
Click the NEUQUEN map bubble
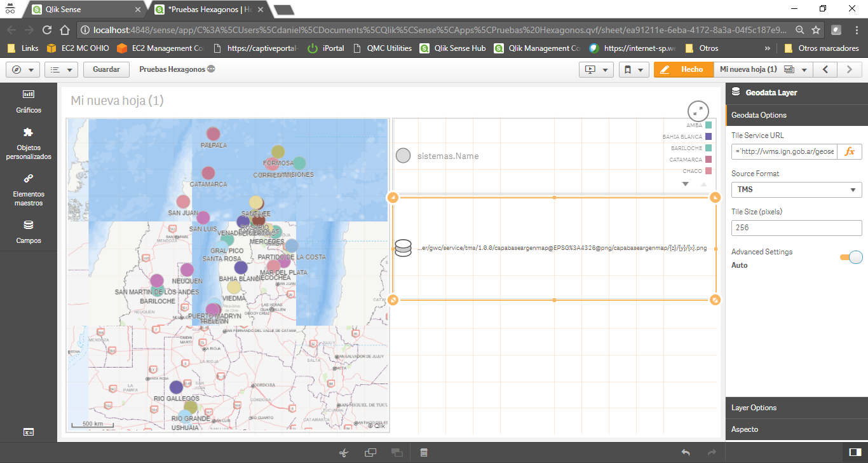point(187,270)
